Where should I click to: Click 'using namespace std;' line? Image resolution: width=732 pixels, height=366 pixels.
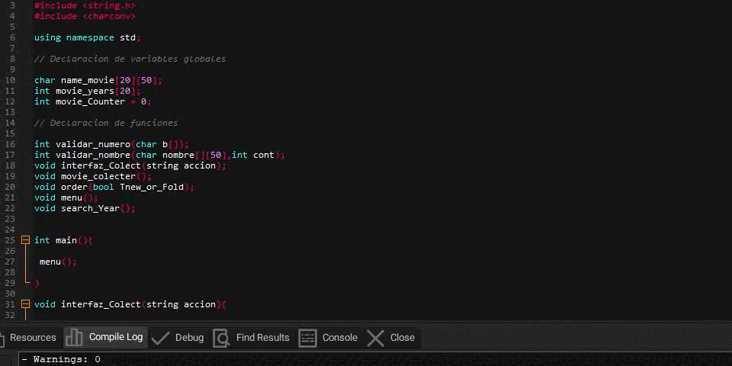click(x=87, y=37)
